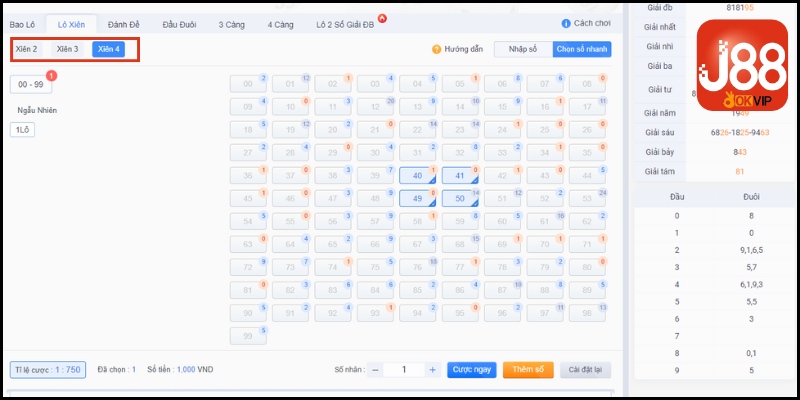Viewport: 800px width, 400px height.
Task: Click the orange Hướng dẫn help icon
Action: click(x=436, y=49)
